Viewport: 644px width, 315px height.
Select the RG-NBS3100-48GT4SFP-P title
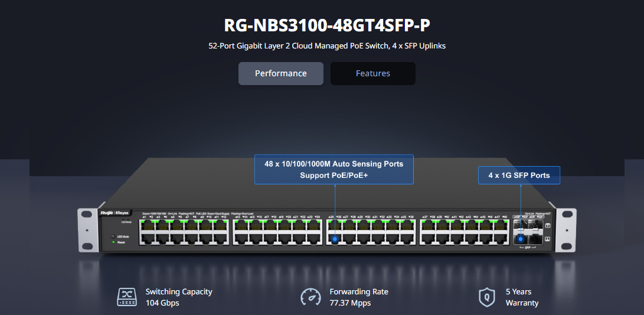327,25
